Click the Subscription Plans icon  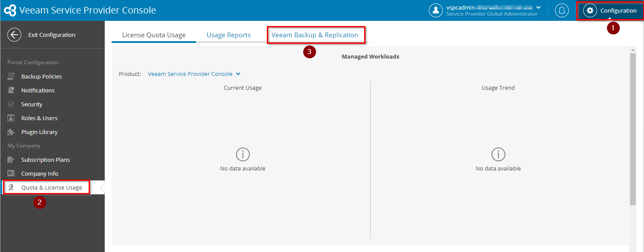(x=11, y=160)
